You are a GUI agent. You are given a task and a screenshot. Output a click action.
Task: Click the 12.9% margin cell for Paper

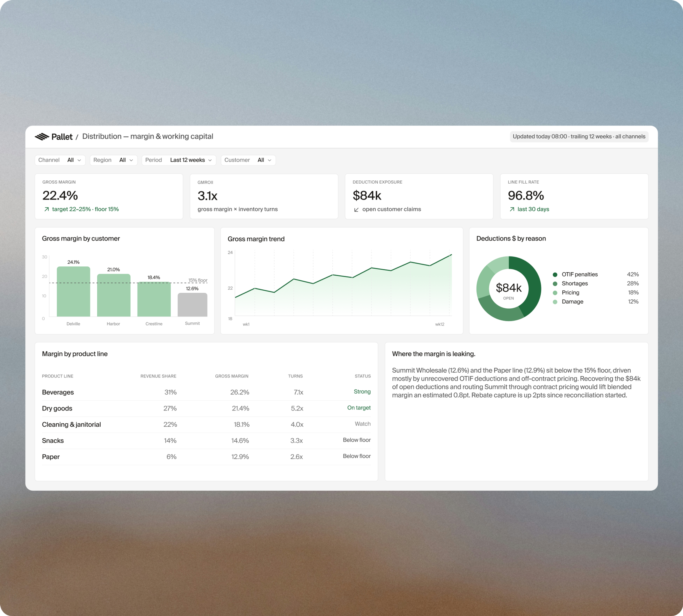(x=240, y=457)
